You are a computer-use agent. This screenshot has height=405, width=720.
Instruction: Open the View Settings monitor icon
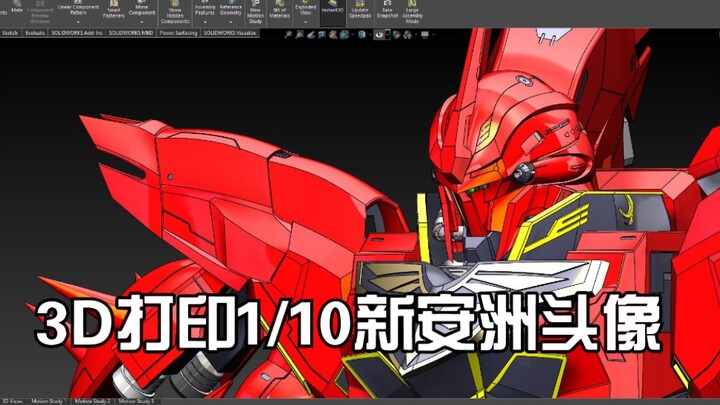[425, 34]
